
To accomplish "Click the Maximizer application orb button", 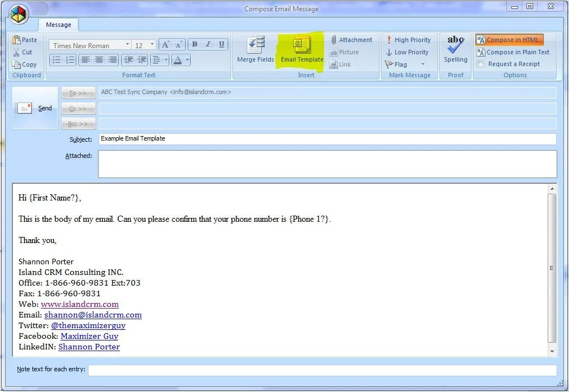I will click(18, 15).
